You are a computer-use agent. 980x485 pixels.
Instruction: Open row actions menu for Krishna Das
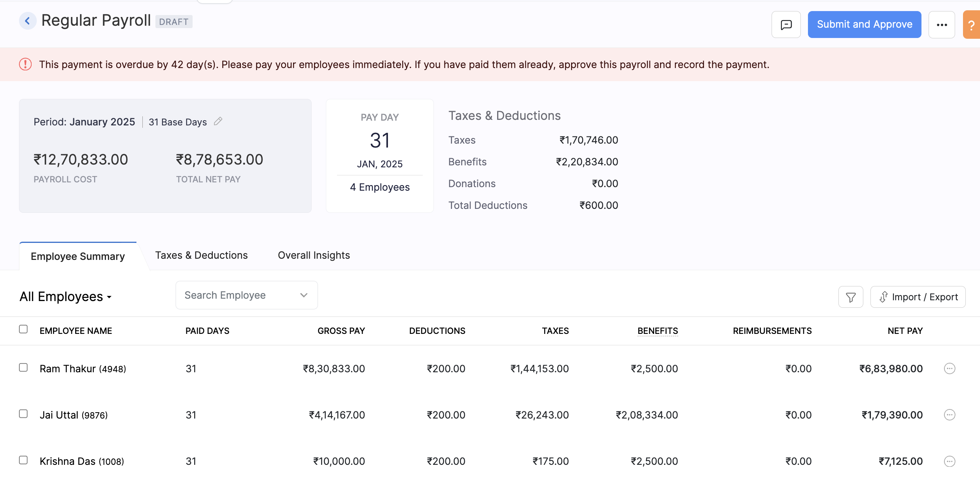coord(950,461)
